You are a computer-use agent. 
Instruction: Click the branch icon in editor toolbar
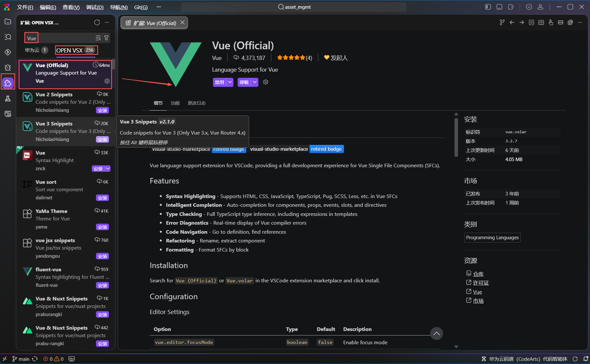(502, 22)
